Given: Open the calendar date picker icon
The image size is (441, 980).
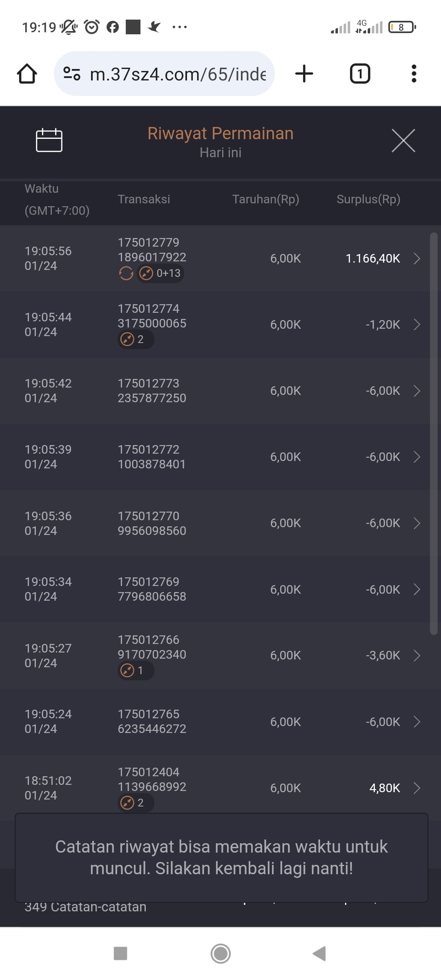Looking at the screenshot, I should tap(49, 140).
